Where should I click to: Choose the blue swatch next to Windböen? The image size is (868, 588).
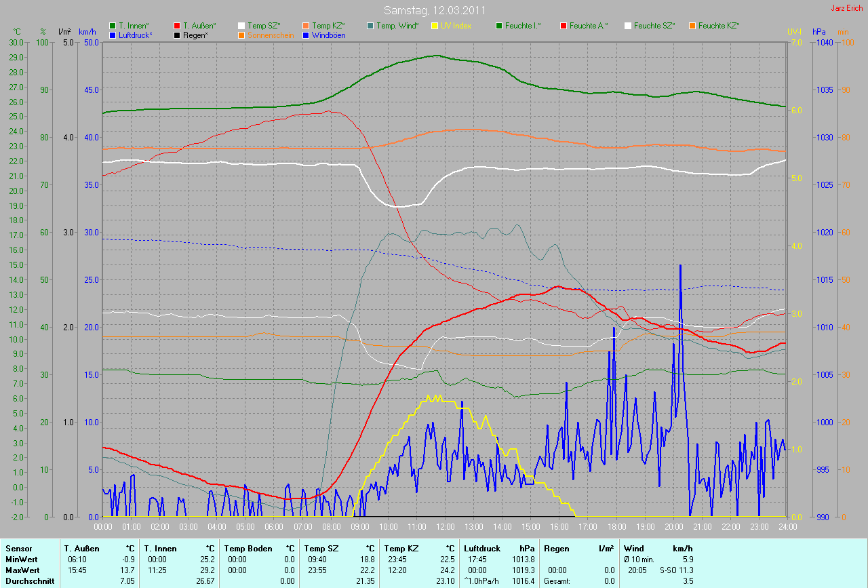[x=307, y=35]
